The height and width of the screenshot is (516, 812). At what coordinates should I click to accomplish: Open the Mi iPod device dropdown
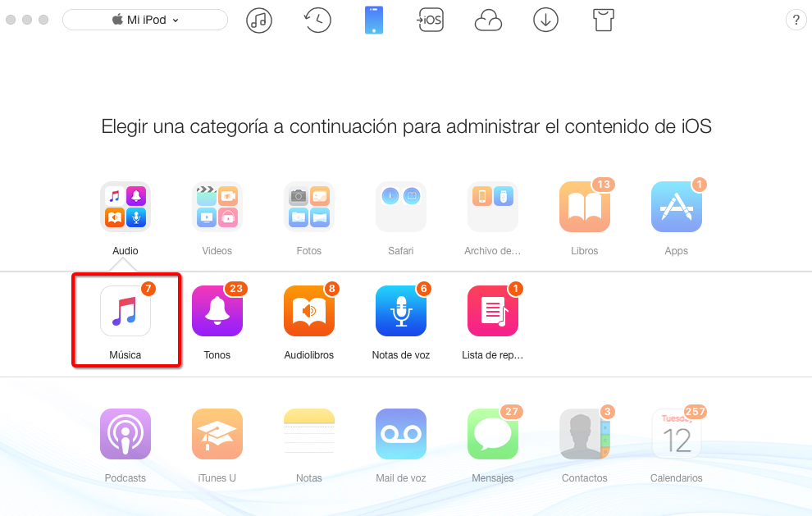click(145, 20)
